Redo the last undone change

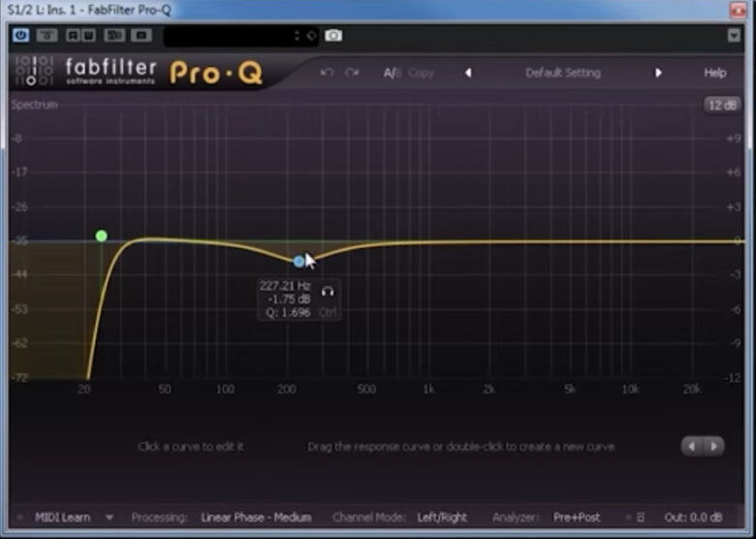click(x=352, y=73)
